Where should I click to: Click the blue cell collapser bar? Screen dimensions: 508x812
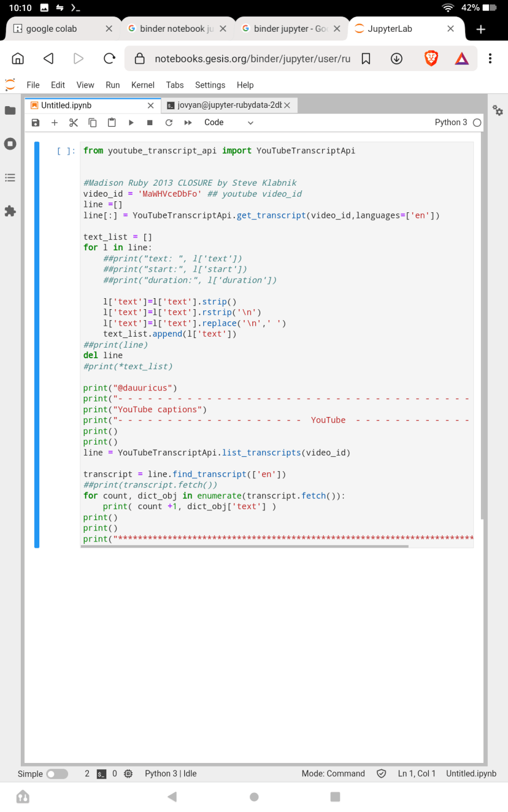pos(37,344)
